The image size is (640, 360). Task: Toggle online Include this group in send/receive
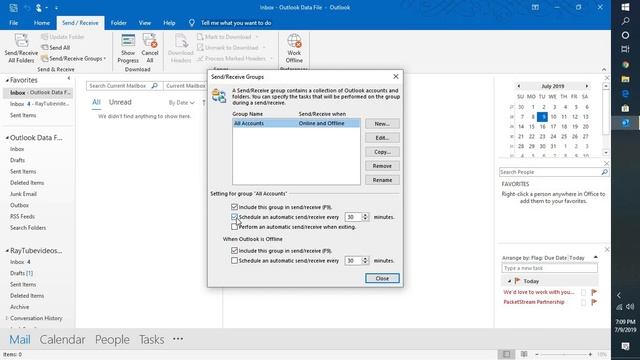pyautogui.click(x=234, y=207)
